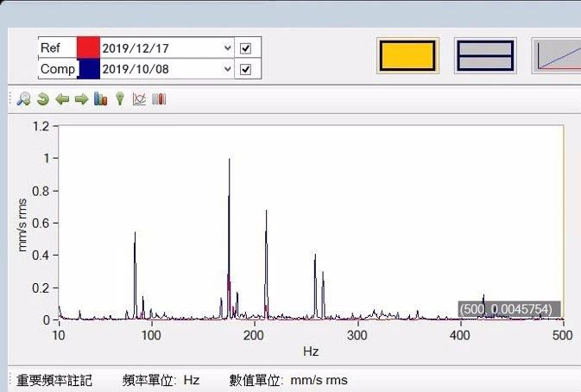581x392 pixels.
Task: Click the dark blue Comp color swatch
Action: coord(89,69)
